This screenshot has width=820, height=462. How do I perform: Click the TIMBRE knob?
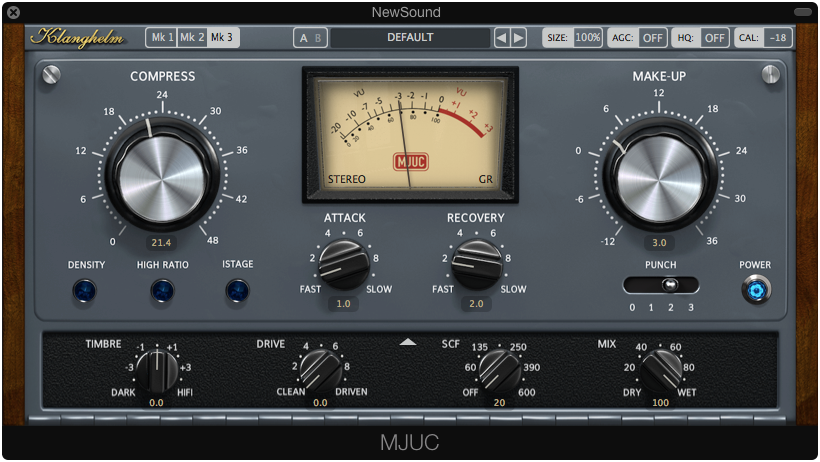[x=157, y=371]
